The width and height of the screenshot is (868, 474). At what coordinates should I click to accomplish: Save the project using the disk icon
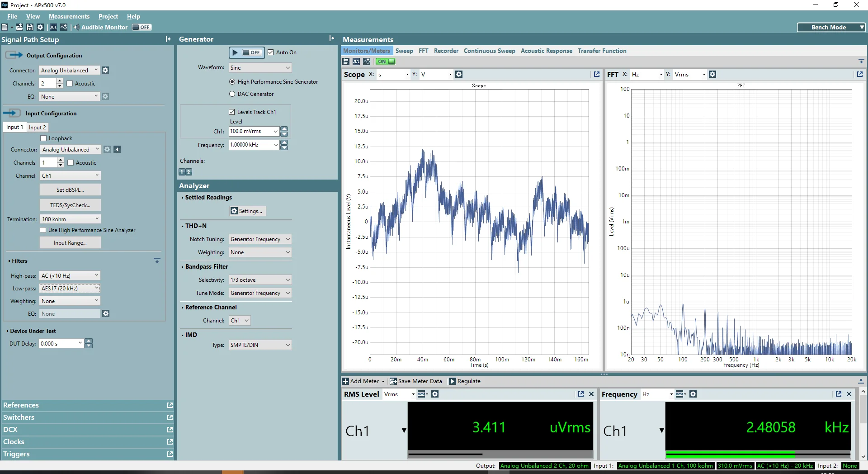(x=30, y=27)
